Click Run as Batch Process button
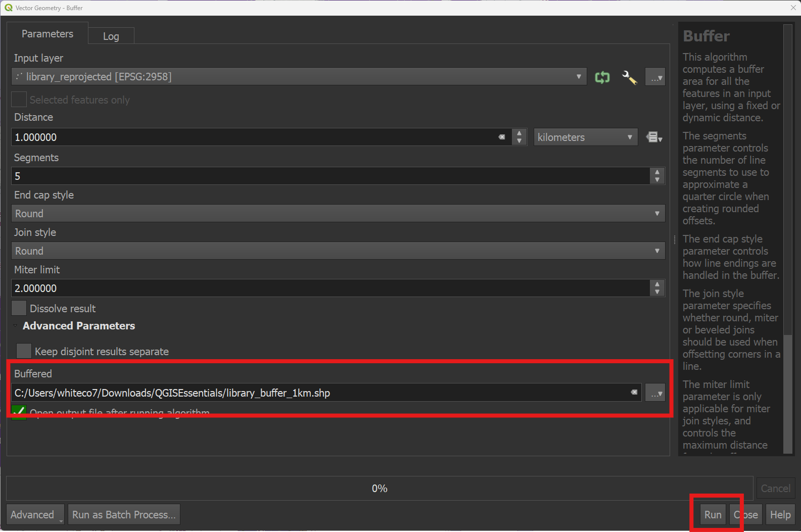This screenshot has width=801, height=532. point(124,514)
